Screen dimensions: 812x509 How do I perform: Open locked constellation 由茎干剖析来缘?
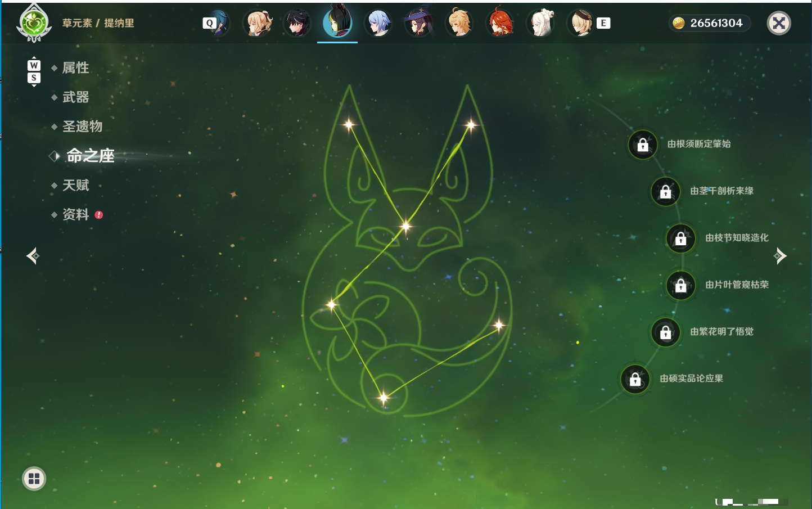[666, 191]
